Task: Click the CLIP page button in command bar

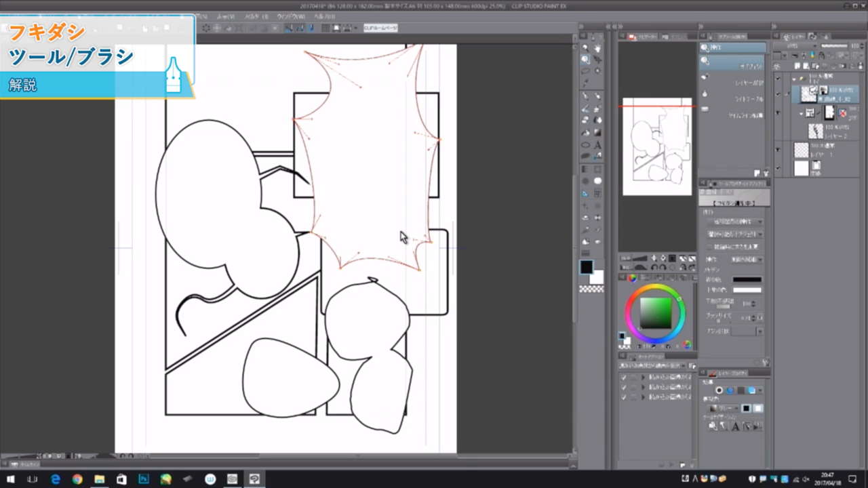Action: tap(380, 28)
